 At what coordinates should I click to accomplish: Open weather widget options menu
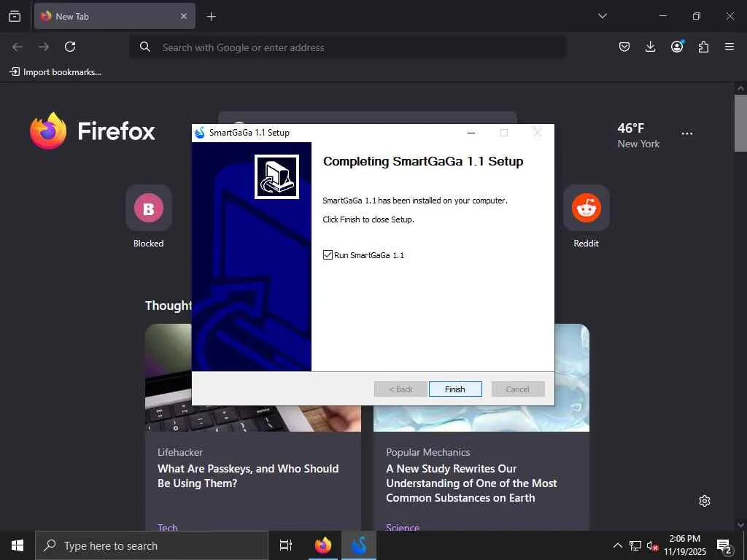coord(687,134)
